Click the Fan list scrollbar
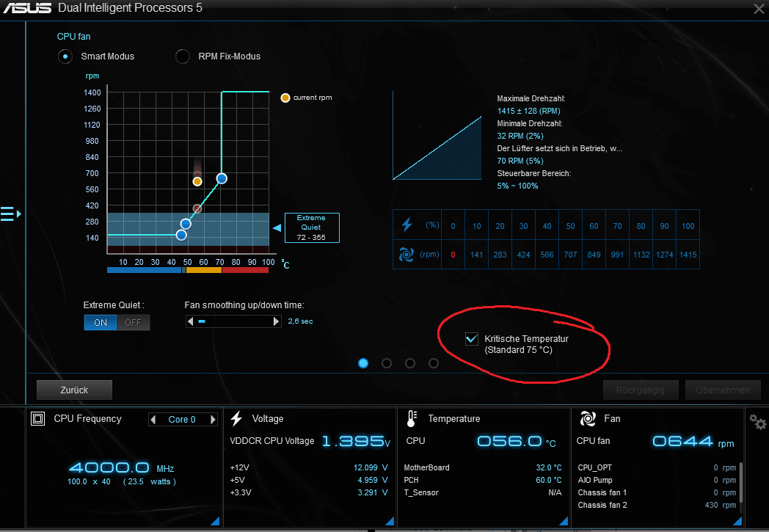Image resolution: width=769 pixels, height=532 pixels. coord(741,482)
